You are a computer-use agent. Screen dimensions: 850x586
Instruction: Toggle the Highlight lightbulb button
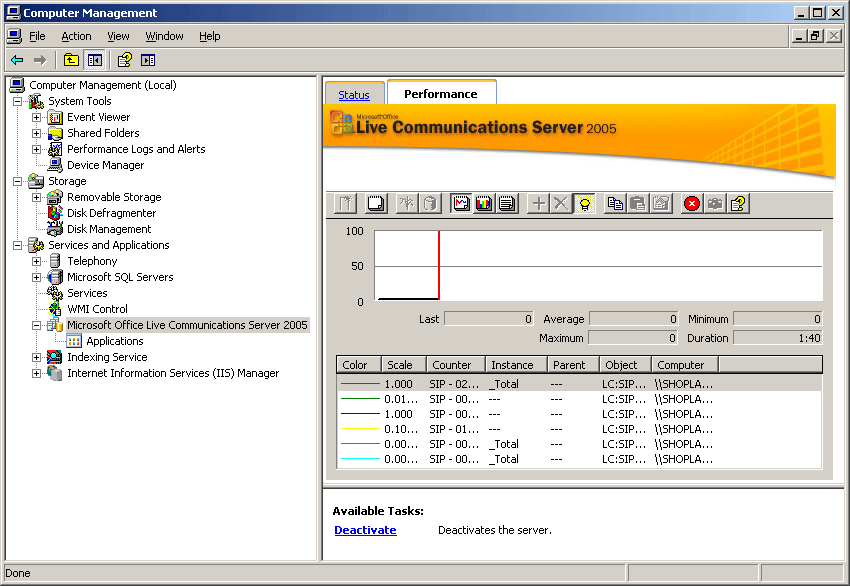584,204
